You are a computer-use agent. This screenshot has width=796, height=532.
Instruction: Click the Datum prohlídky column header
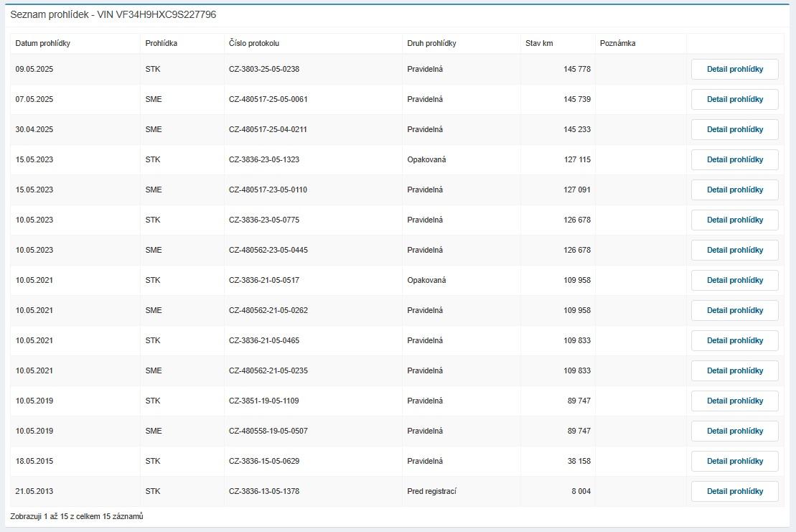[43, 43]
